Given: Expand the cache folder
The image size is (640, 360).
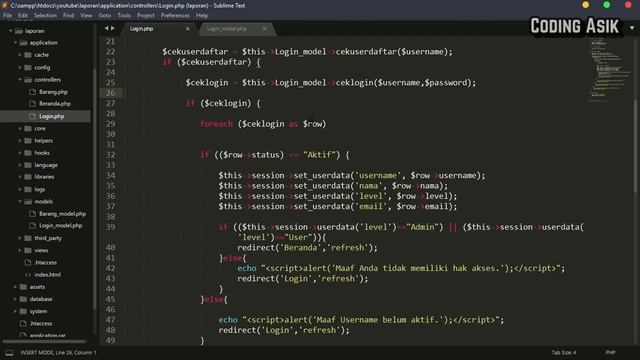Looking at the screenshot, I should click(20, 55).
